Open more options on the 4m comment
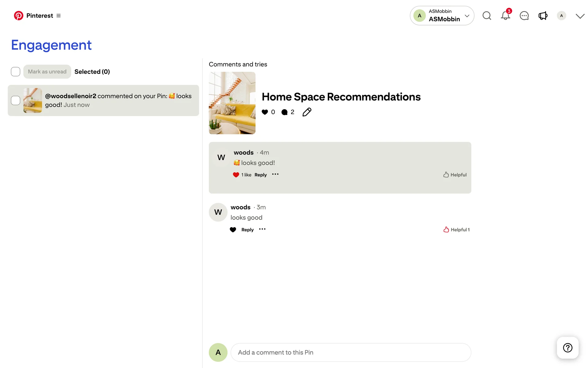The image size is (588, 368). [275, 174]
